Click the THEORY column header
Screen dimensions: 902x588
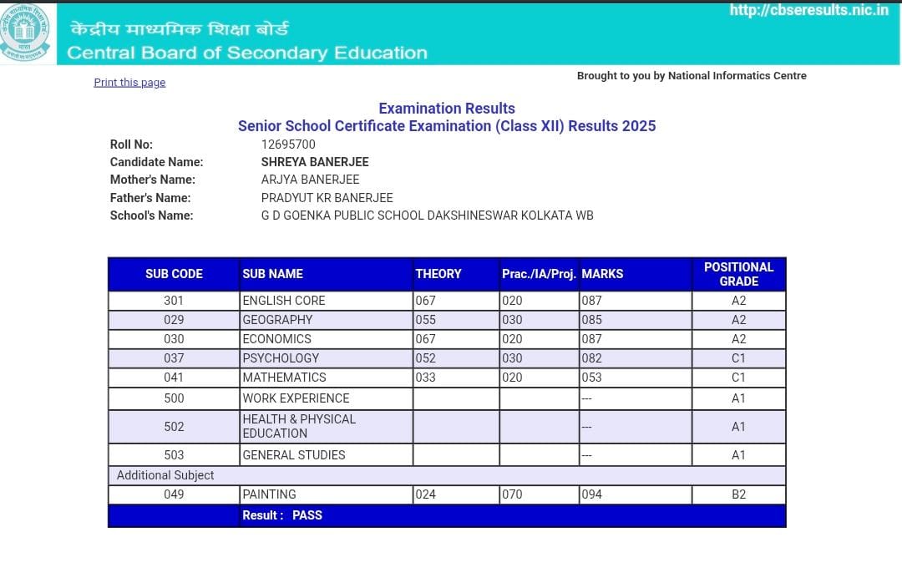coord(438,274)
